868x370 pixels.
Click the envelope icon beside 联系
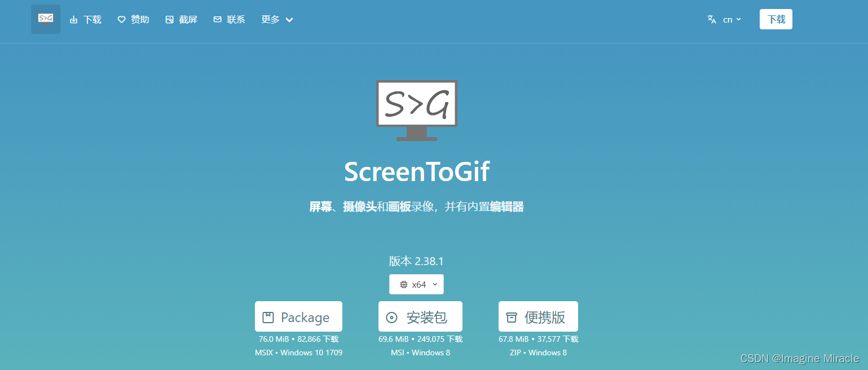click(217, 20)
